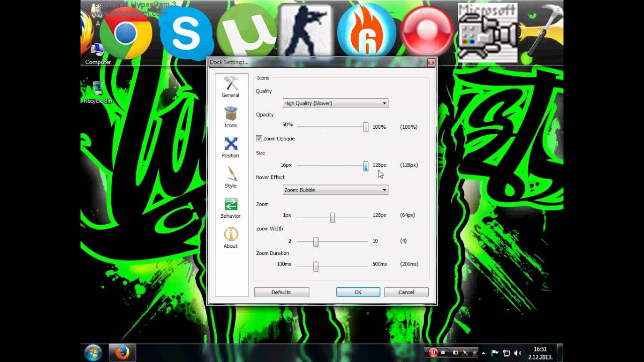Open the General settings section
644x362 pixels.
coord(230,87)
